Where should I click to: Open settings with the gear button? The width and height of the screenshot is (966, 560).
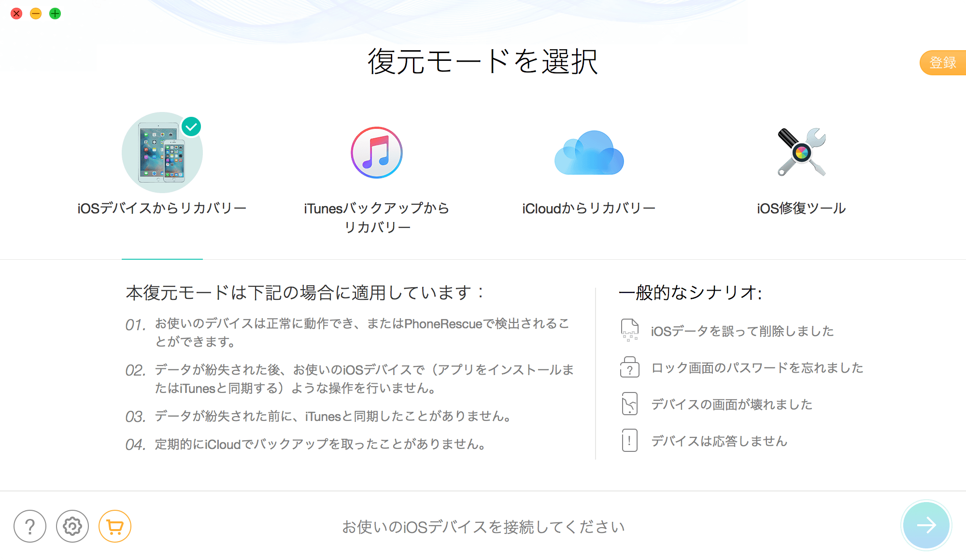[72, 526]
